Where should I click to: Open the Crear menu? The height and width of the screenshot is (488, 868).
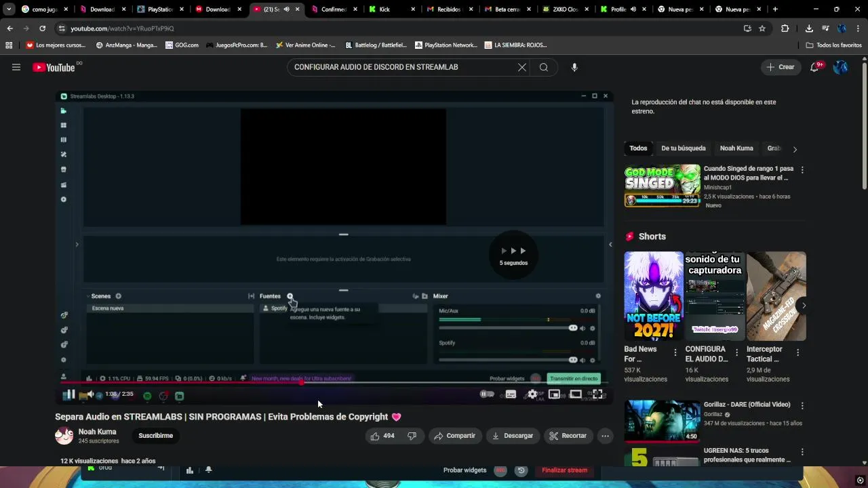pos(780,67)
